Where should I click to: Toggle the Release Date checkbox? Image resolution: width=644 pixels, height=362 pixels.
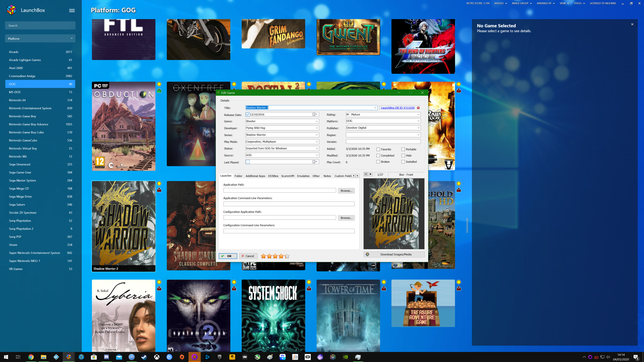(x=248, y=114)
